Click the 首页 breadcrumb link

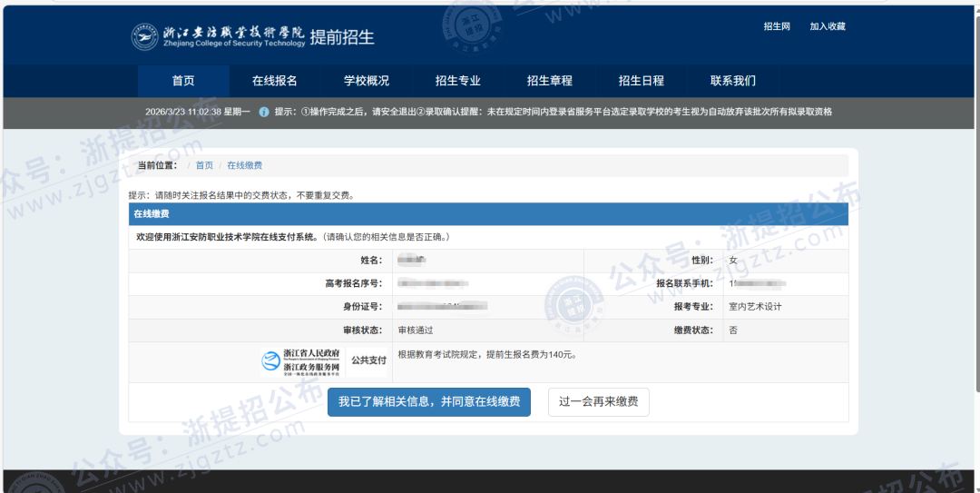pos(204,165)
